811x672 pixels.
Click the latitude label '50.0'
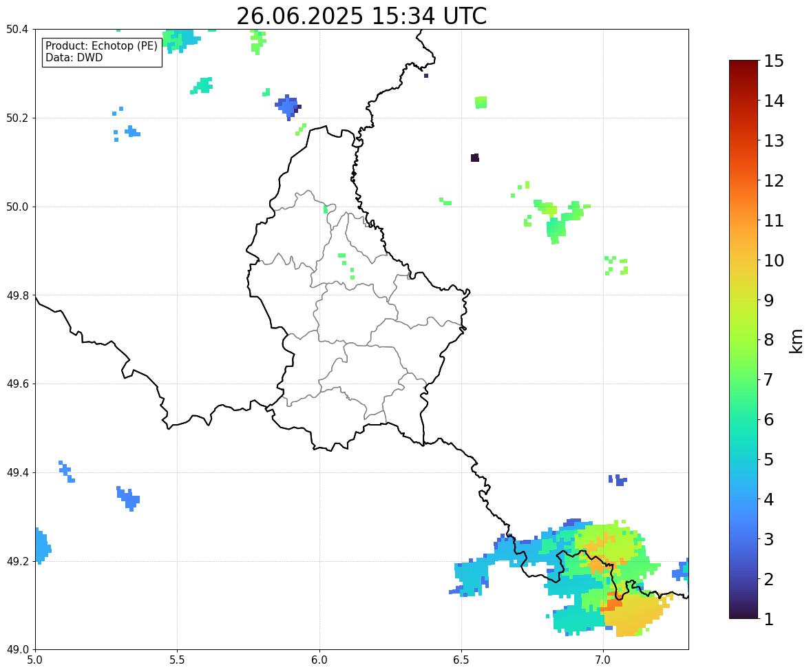[x=17, y=207]
